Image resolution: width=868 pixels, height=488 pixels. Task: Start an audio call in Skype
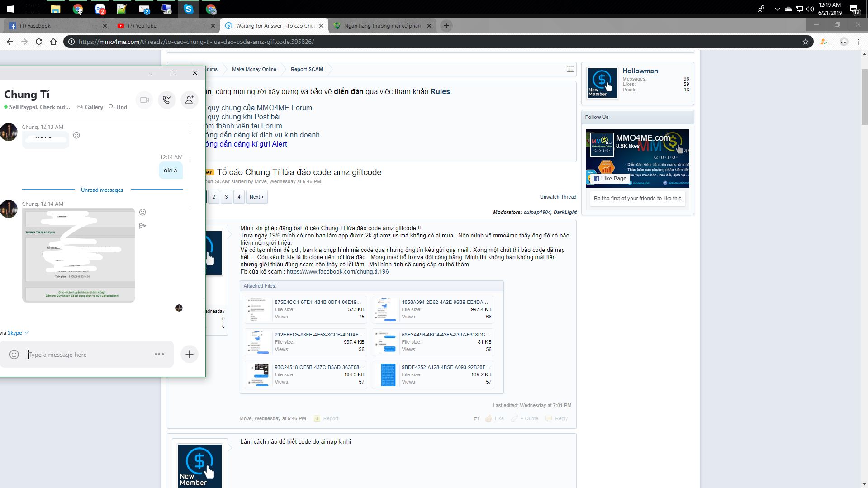point(167,100)
